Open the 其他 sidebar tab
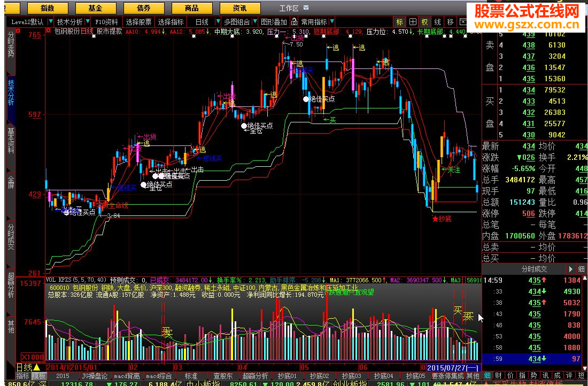This screenshot has height=386, width=588. (11, 326)
